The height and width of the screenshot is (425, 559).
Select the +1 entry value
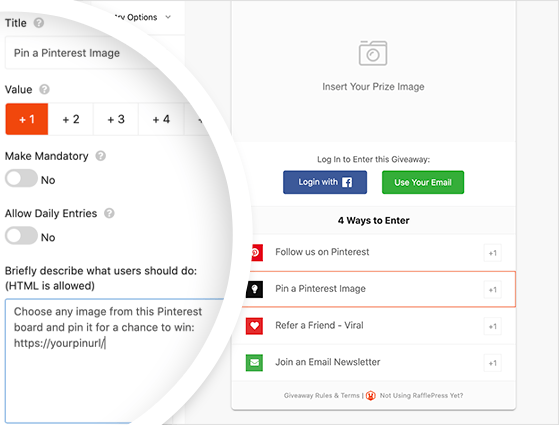pos(27,119)
